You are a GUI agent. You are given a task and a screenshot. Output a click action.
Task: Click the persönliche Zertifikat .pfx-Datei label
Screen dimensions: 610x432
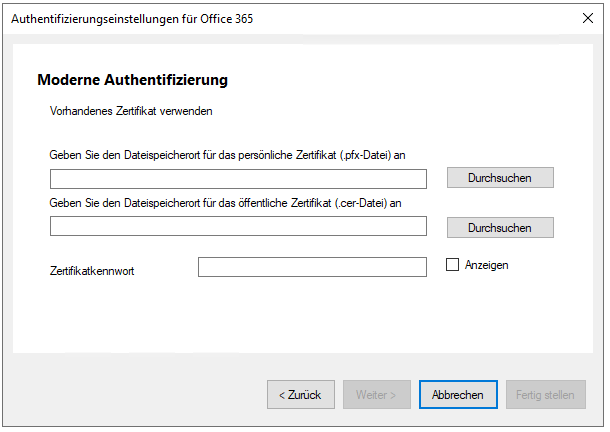point(227,155)
